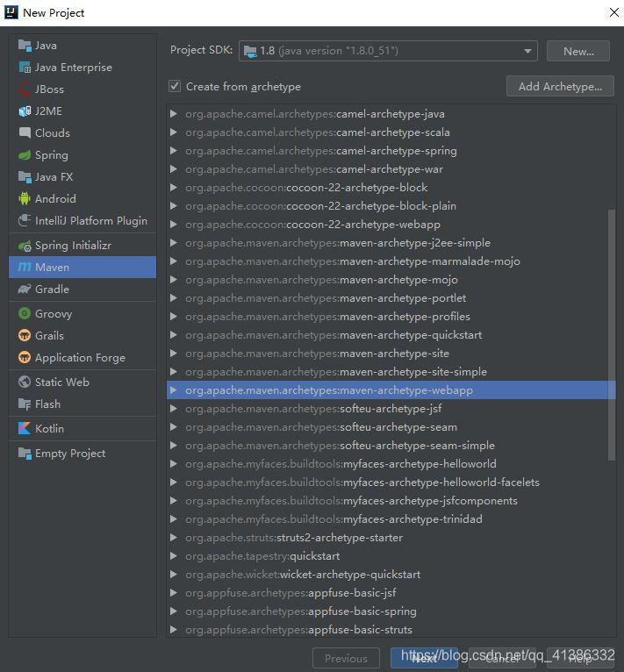The width and height of the screenshot is (624, 672).
Task: Click the Grails icon
Action: coord(25,336)
